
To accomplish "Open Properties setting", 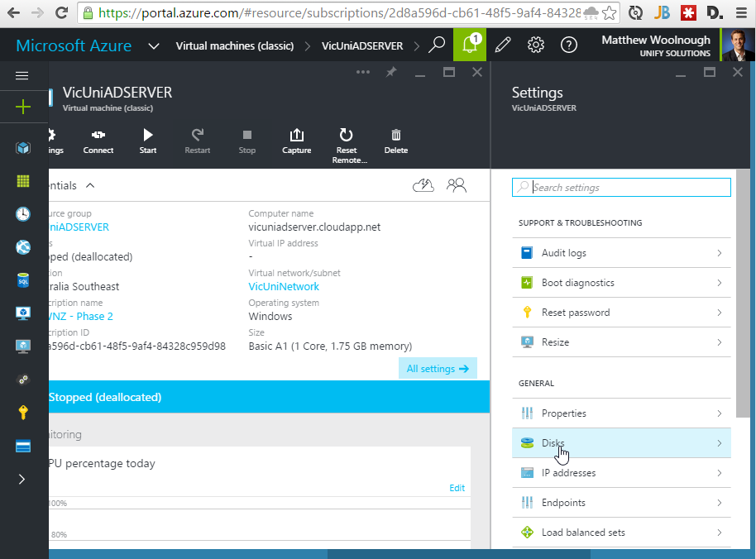I will point(621,413).
